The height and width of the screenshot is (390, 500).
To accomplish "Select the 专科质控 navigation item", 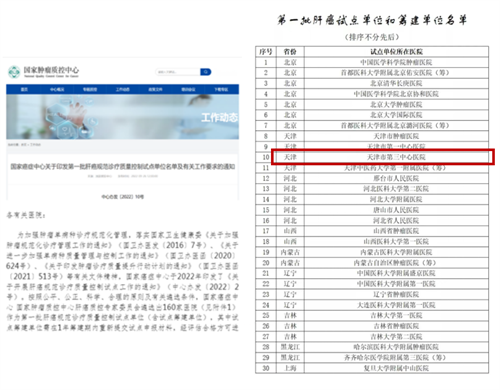I will pyautogui.click(x=90, y=89).
